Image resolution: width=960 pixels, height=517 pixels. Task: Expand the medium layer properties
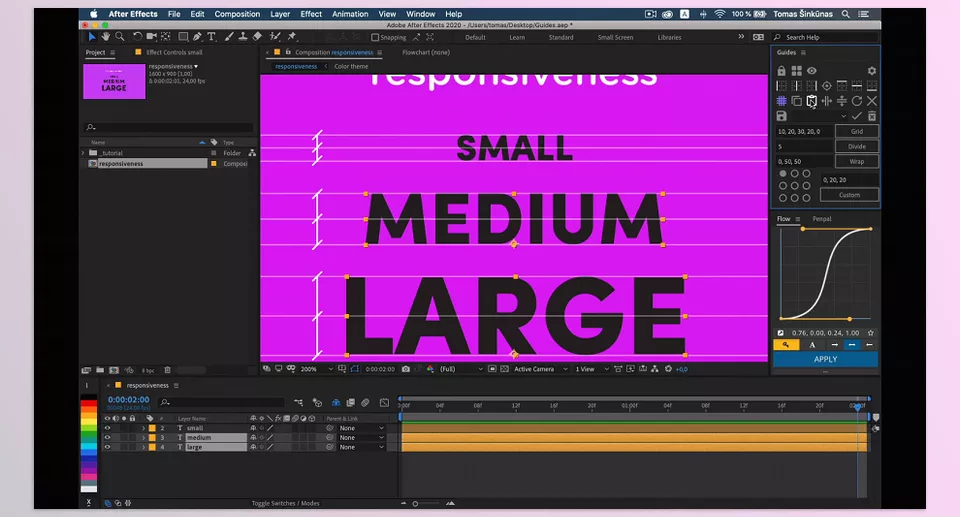point(144,437)
